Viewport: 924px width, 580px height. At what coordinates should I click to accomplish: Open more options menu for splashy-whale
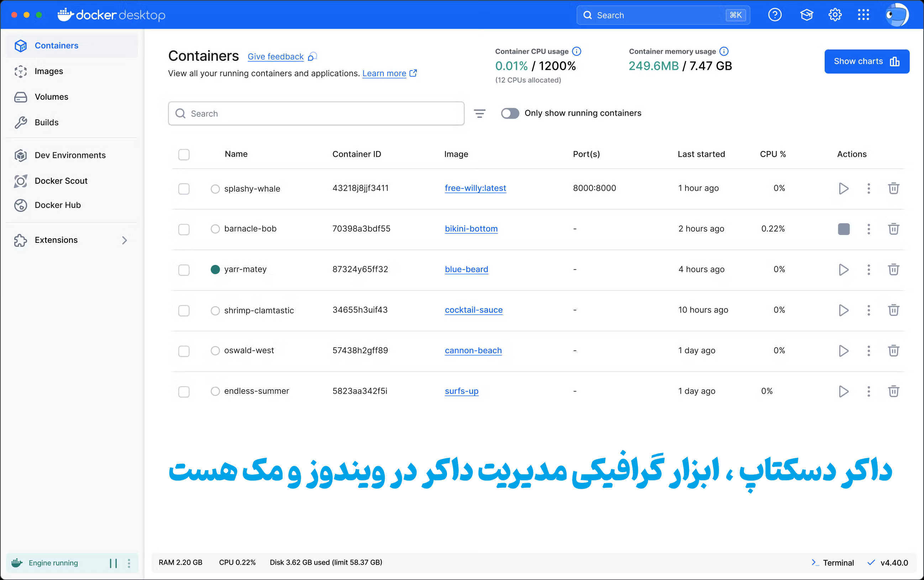868,188
